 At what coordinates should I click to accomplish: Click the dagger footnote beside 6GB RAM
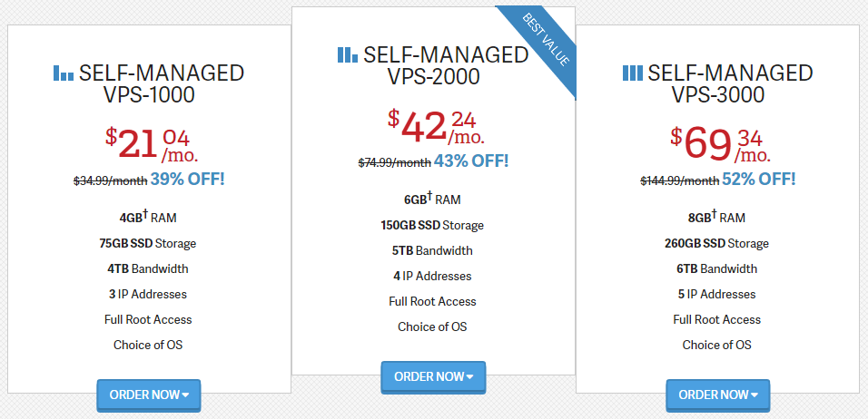point(430,195)
